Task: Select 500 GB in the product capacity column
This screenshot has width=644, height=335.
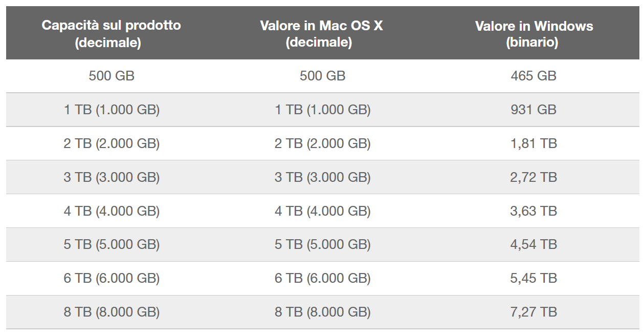Action: (x=112, y=76)
